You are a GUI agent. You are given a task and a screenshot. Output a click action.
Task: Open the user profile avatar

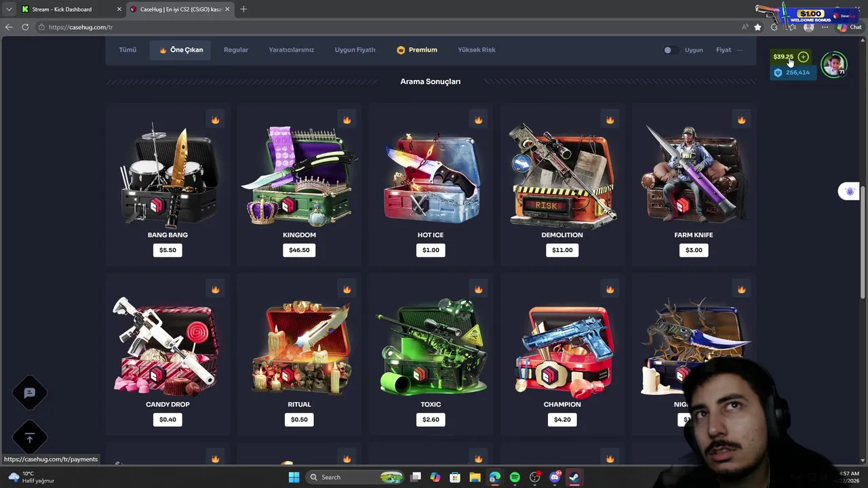[x=833, y=64]
